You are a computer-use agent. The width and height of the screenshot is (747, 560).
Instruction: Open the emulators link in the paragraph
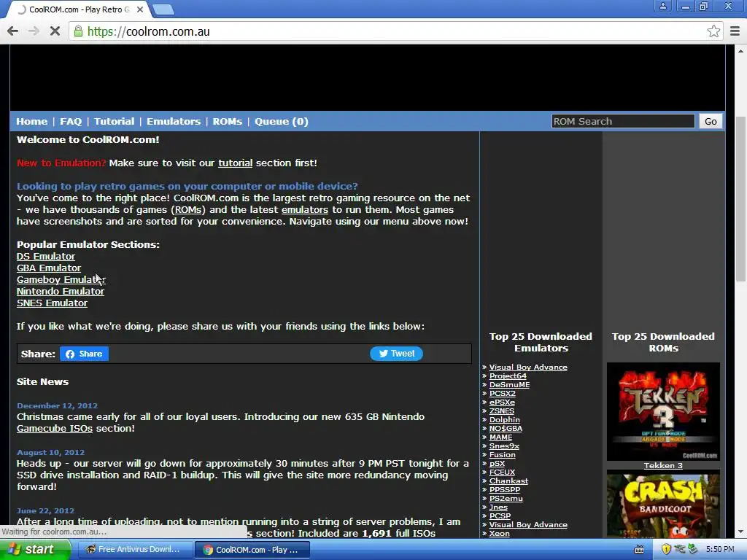[305, 209]
